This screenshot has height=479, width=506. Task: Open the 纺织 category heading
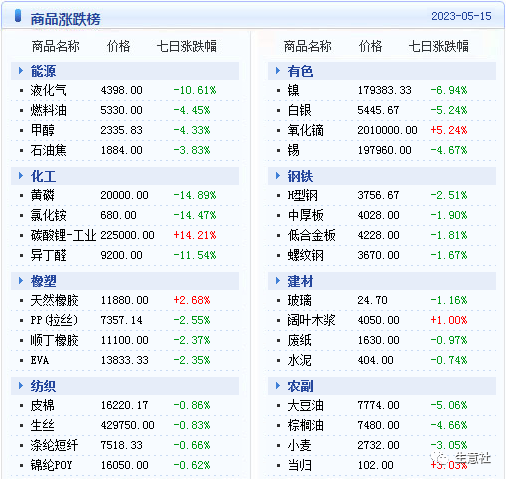tap(43, 386)
